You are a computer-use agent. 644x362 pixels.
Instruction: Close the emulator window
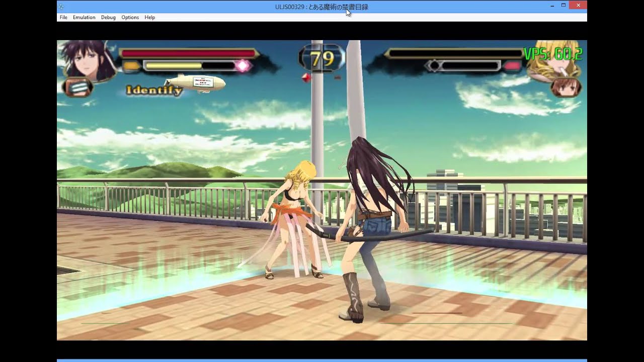click(x=577, y=6)
